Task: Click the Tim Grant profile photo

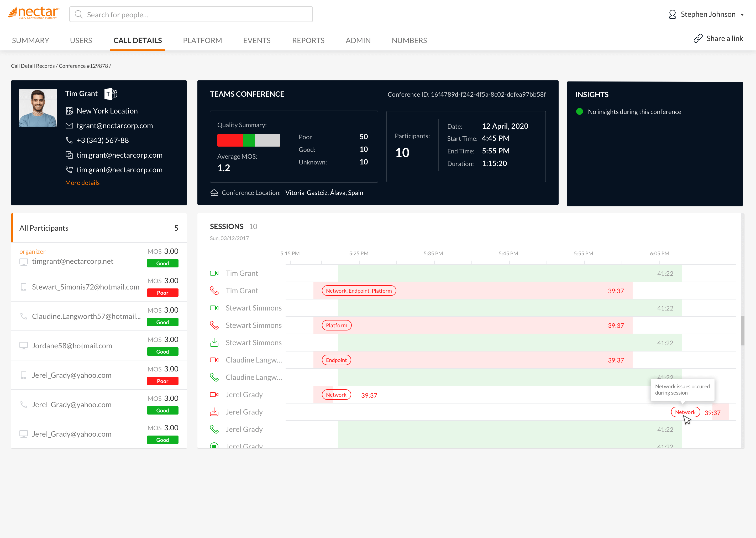Action: click(38, 108)
